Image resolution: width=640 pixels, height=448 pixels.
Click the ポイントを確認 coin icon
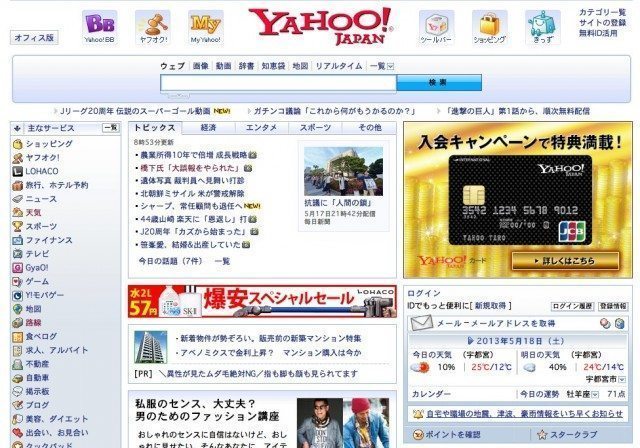click(415, 435)
